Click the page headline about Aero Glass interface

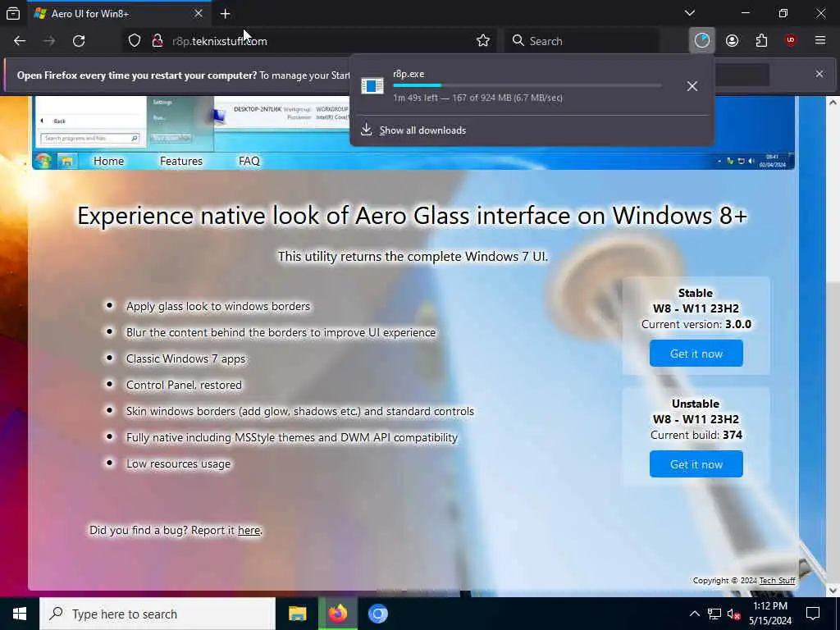click(x=412, y=216)
